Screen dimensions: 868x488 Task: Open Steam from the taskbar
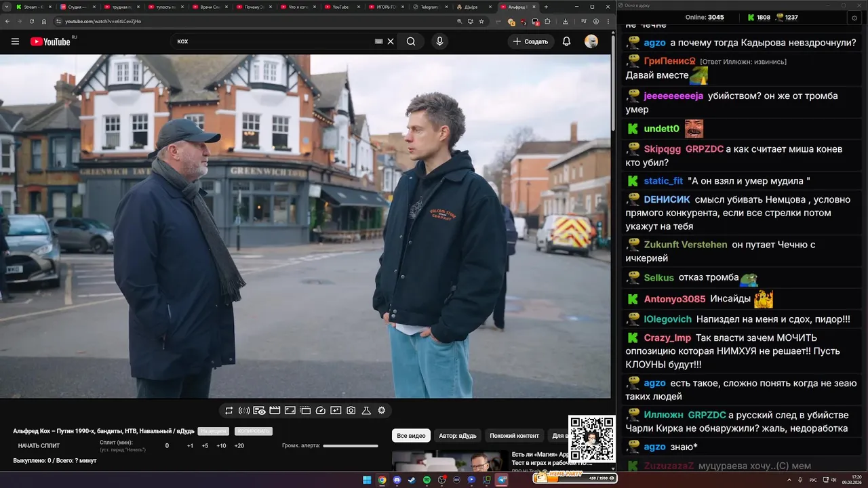[412, 480]
